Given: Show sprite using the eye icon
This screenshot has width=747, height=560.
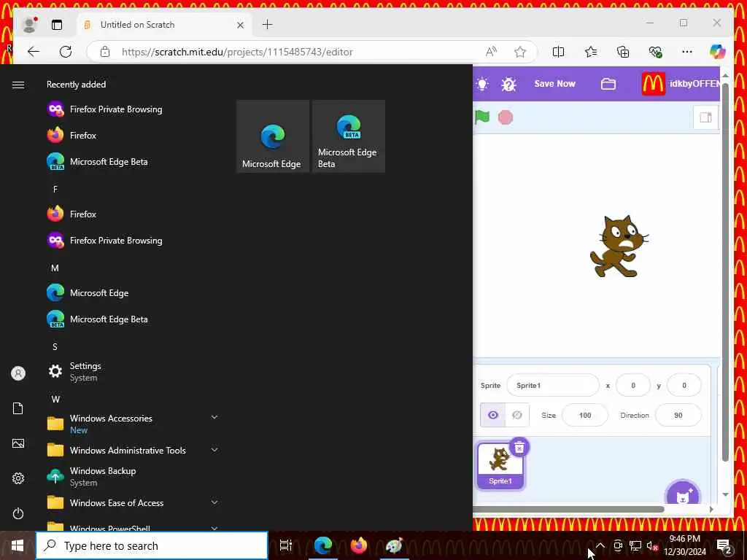Looking at the screenshot, I should [492, 415].
